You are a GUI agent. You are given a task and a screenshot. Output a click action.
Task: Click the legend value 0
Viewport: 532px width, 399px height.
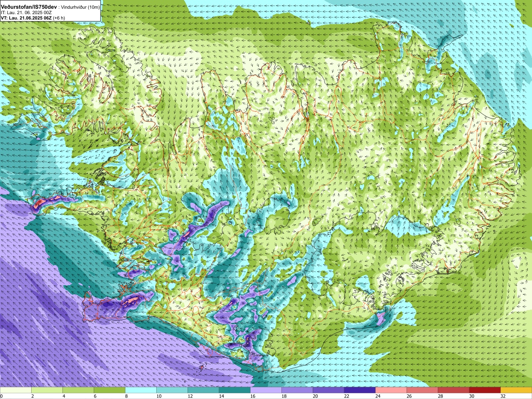tap(2, 396)
